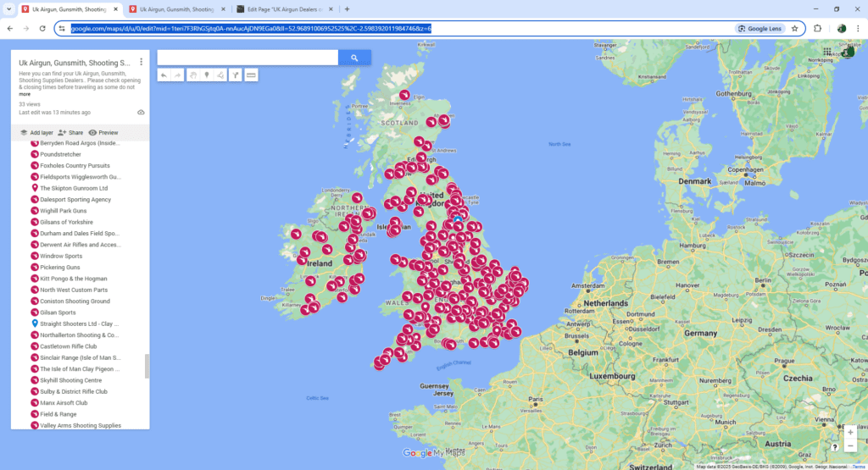Screen dimensions: 868x470
Task: Select the Add directions tool
Action: pyautogui.click(x=236, y=75)
